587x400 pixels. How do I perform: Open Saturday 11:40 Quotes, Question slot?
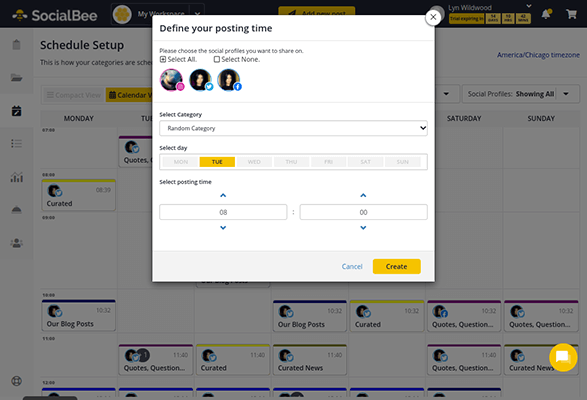(464, 360)
